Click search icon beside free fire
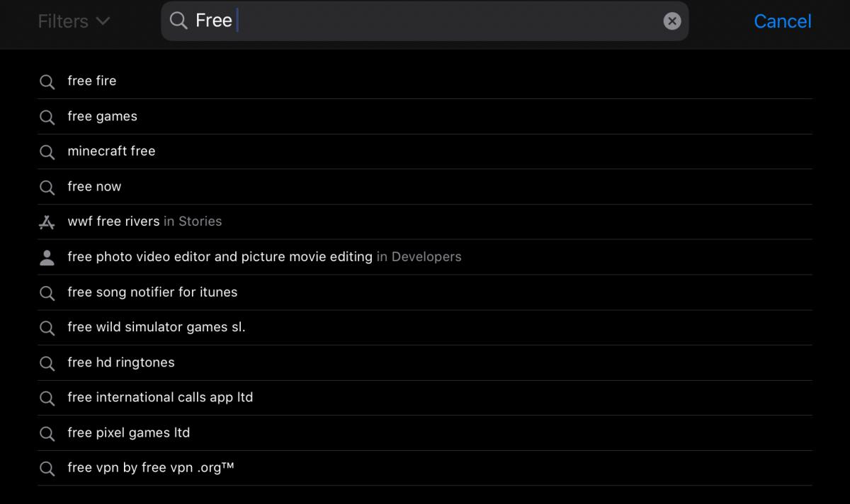The image size is (850, 504). tap(47, 81)
